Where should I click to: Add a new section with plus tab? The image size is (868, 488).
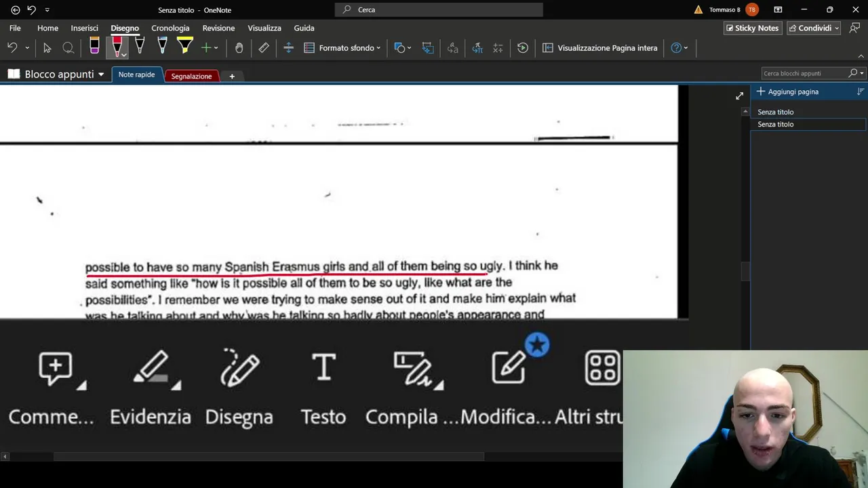(232, 76)
